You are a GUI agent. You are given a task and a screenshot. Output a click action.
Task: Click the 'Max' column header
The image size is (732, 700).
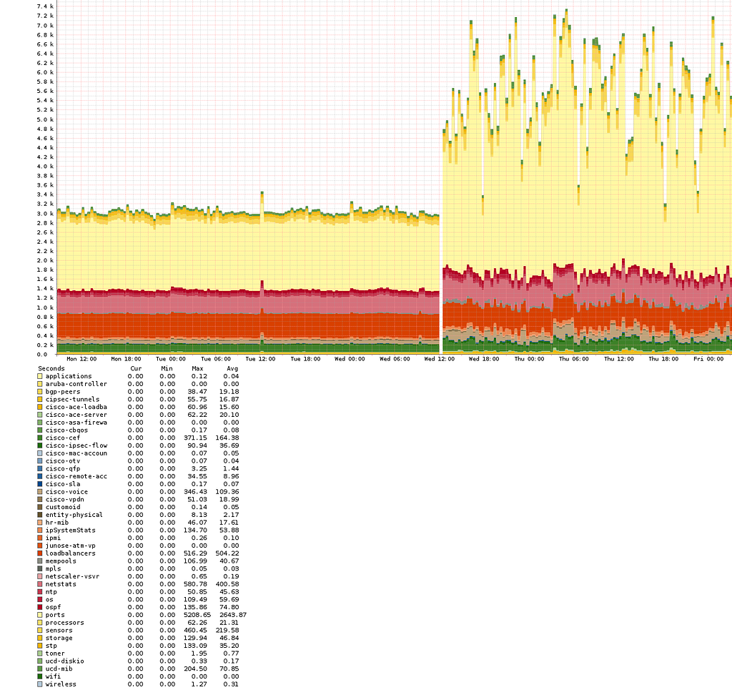(197, 368)
